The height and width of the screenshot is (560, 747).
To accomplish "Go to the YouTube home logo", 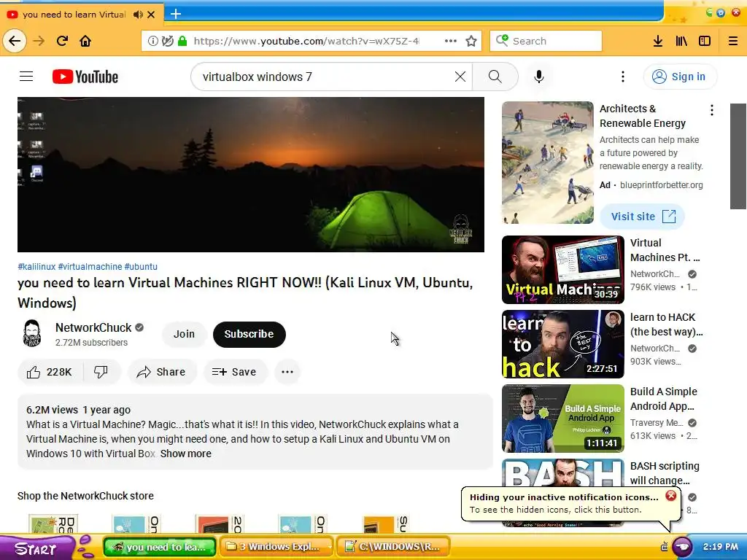I will pos(85,77).
